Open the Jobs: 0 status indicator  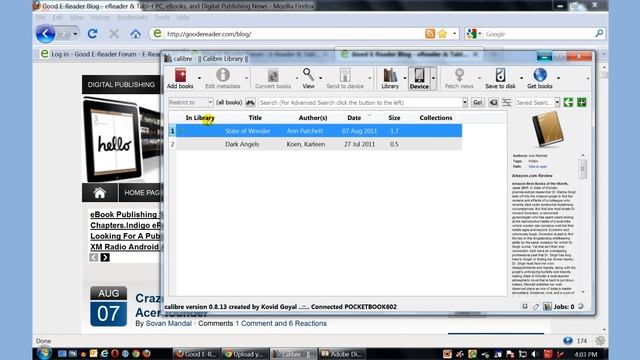coord(564,307)
